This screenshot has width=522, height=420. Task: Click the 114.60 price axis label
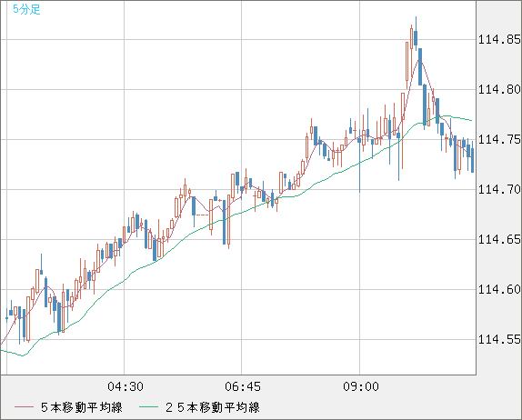(499, 289)
